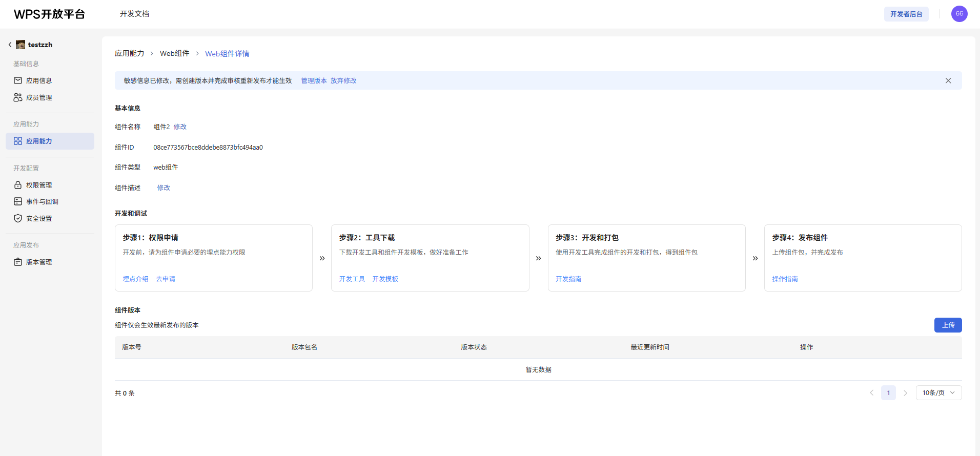Open the 开发模板 link
The height and width of the screenshot is (456, 980).
385,279
